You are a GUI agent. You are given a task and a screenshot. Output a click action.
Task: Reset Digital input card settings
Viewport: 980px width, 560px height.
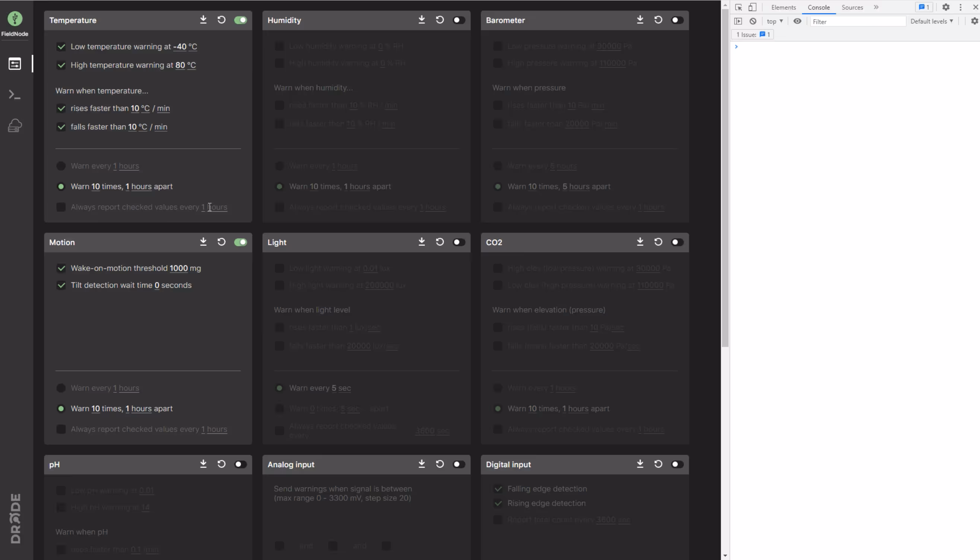(x=658, y=464)
